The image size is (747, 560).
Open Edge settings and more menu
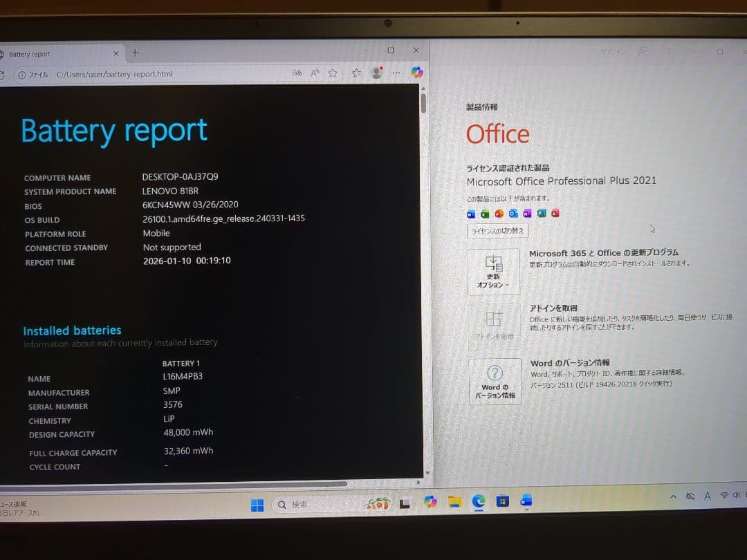pyautogui.click(x=396, y=72)
